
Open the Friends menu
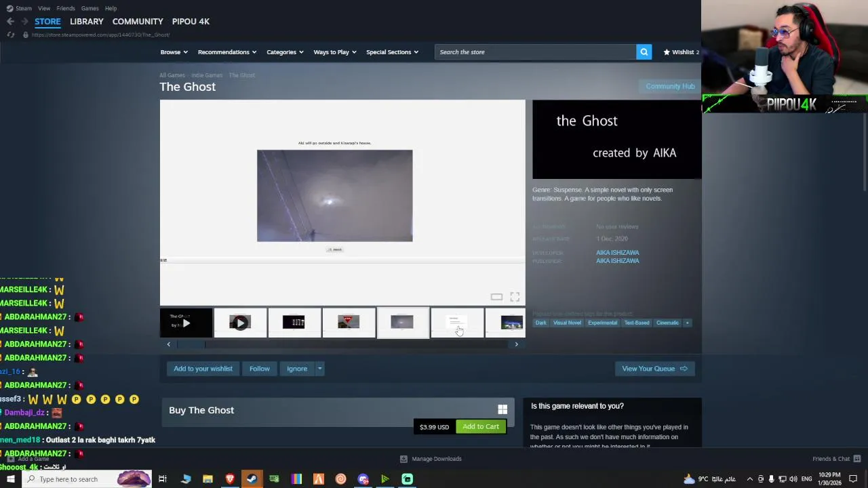coord(66,8)
